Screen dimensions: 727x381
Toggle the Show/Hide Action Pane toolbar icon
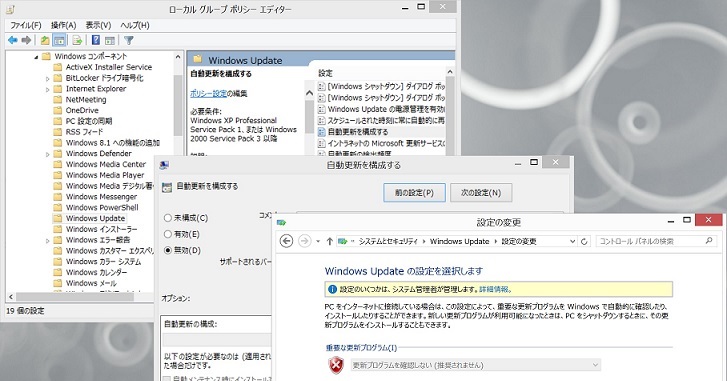pyautogui.click(x=109, y=41)
